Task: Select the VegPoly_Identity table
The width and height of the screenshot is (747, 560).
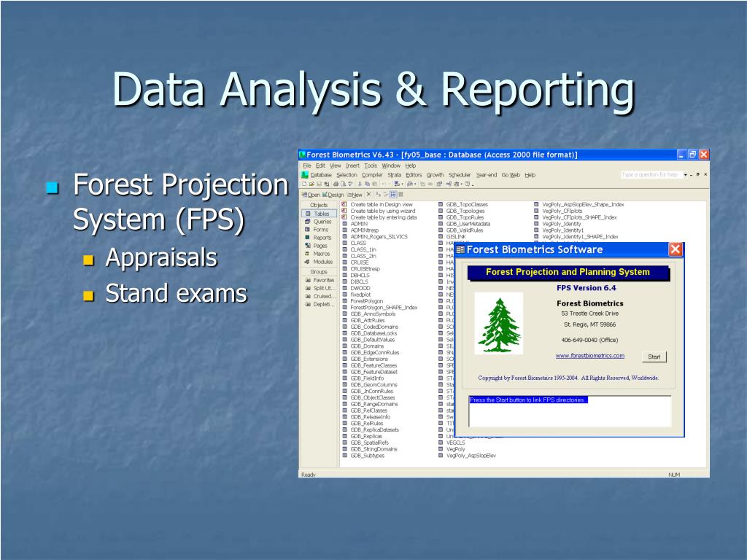Action: coord(557,224)
